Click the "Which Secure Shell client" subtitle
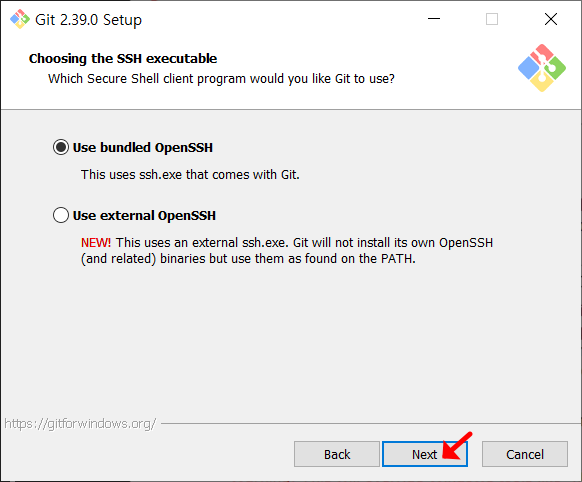 tap(221, 79)
